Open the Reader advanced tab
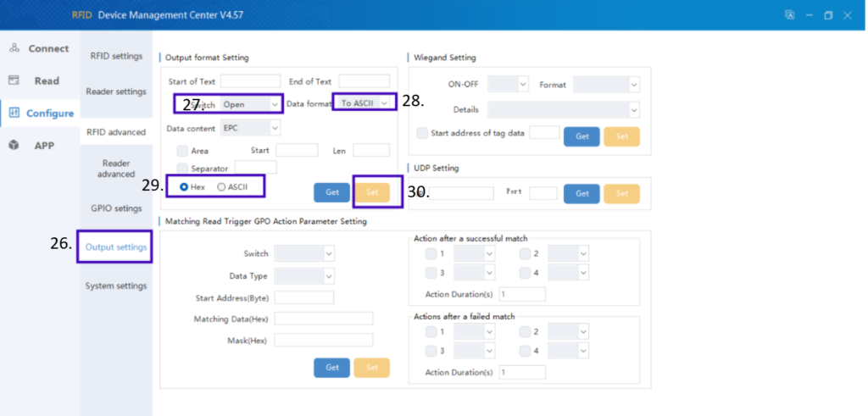868x416 pixels. coord(116,169)
